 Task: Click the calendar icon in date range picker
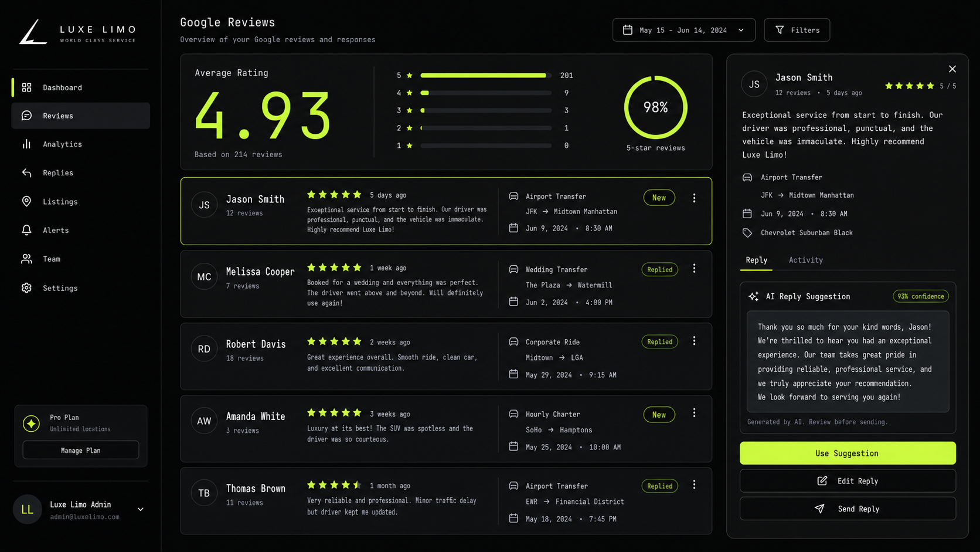628,30
